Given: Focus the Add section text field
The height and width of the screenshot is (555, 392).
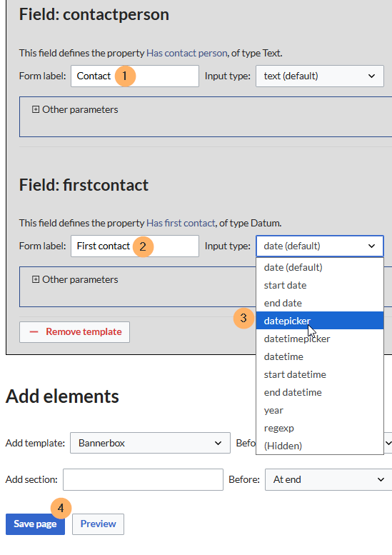Looking at the screenshot, I should click(143, 479).
